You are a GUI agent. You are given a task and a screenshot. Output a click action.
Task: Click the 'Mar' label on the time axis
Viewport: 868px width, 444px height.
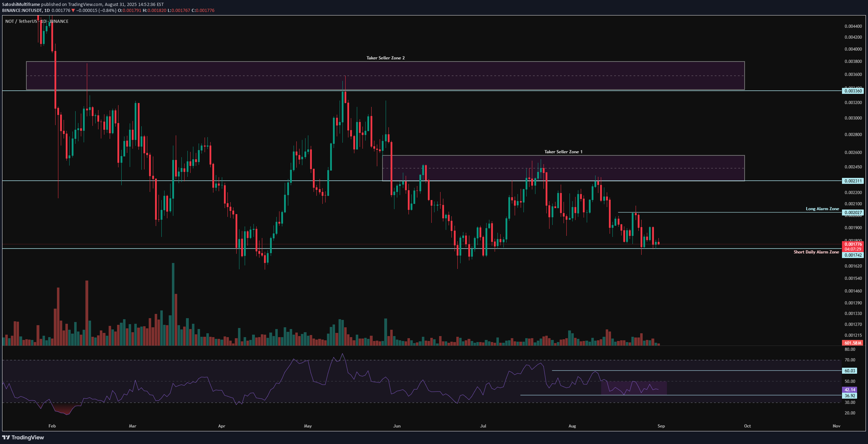(133, 426)
